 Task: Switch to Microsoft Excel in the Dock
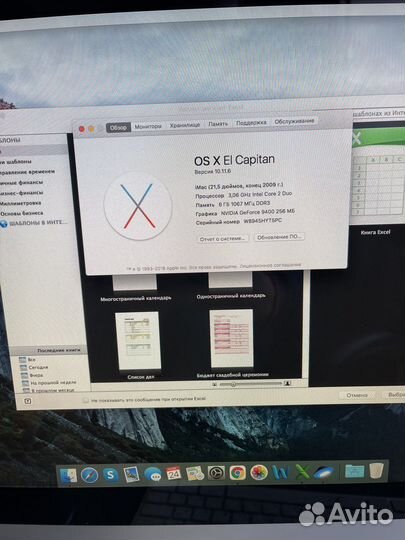click(302, 472)
